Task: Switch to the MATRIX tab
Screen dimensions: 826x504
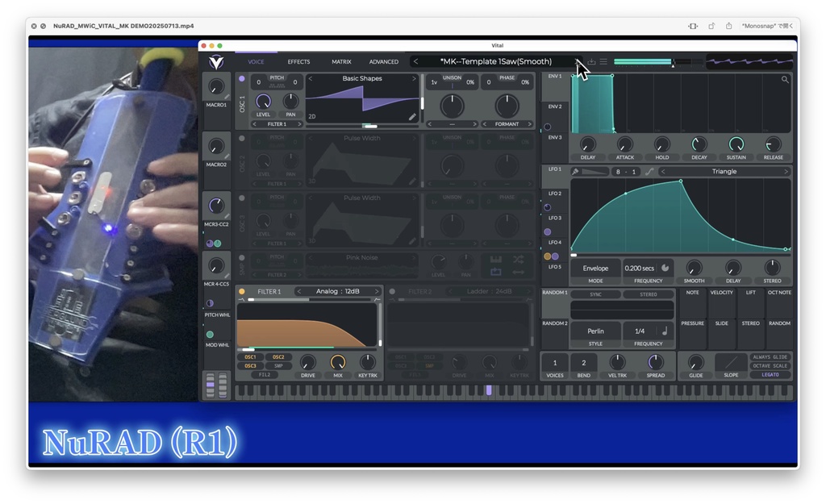Action: [341, 61]
